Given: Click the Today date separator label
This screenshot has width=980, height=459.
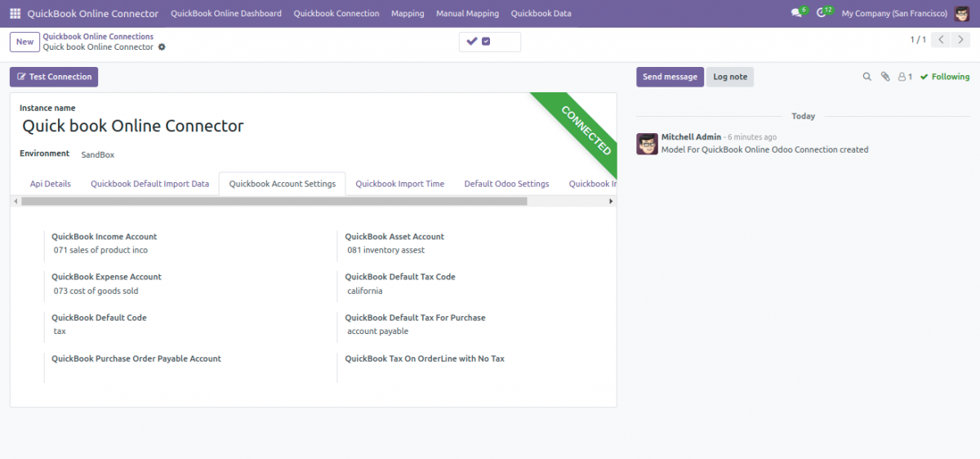Looking at the screenshot, I should 804,116.
